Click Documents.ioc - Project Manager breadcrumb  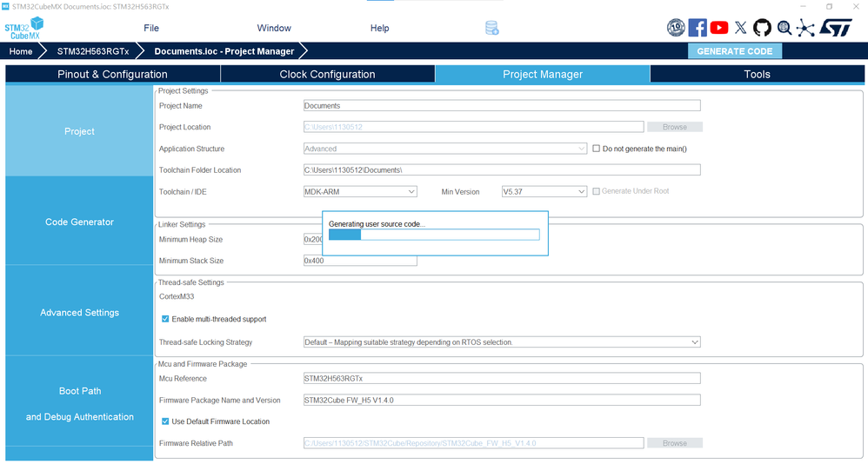224,51
